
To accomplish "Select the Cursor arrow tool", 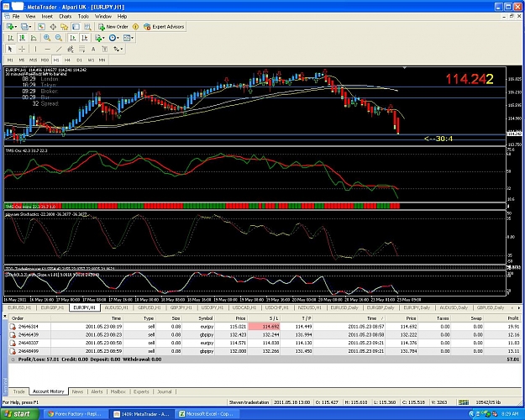I will (10, 50).
